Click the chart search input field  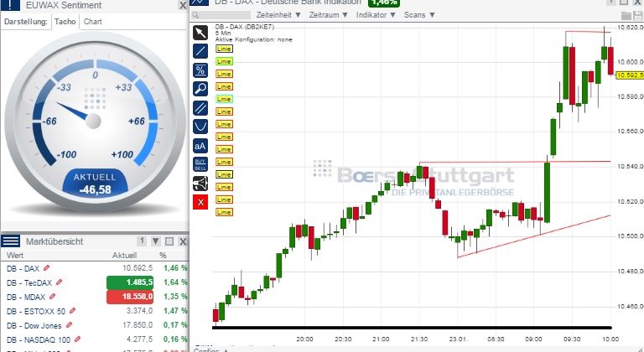tap(221, 15)
